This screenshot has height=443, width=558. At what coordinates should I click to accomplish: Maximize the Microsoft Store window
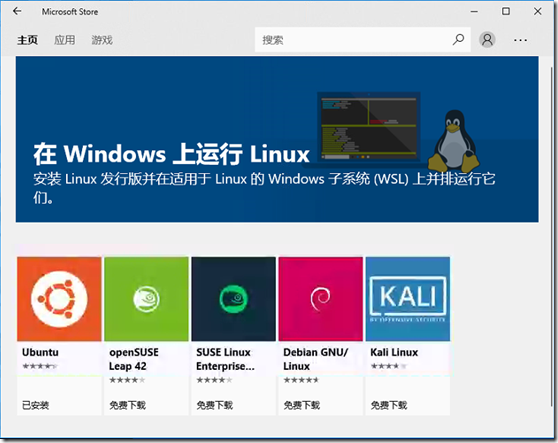506,11
